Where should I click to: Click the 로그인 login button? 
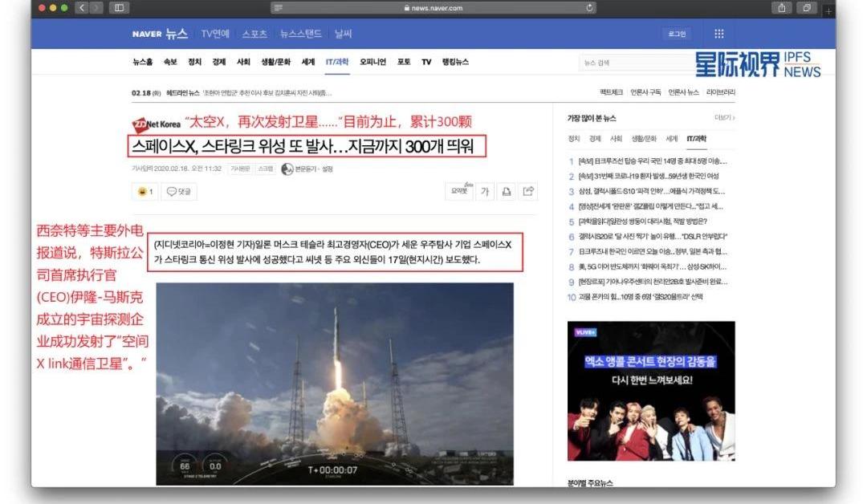point(677,34)
